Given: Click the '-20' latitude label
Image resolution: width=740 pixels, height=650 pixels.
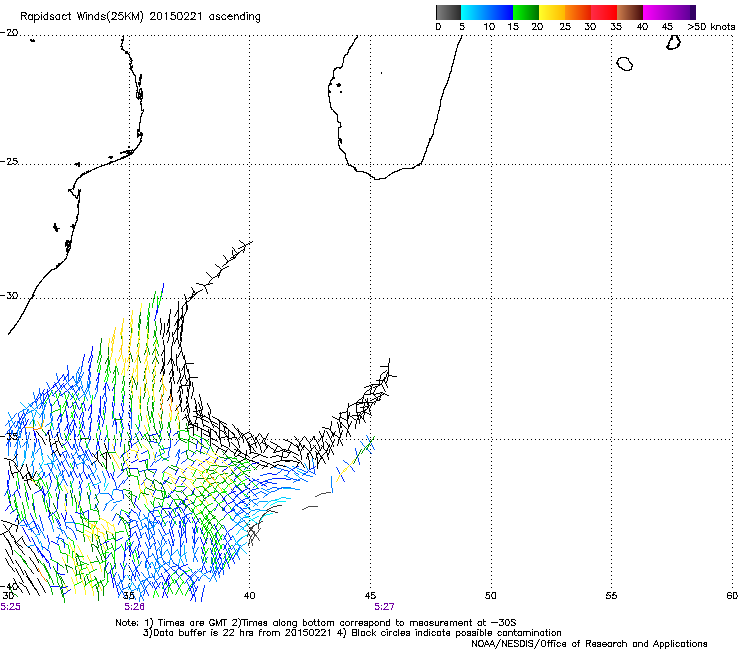Looking at the screenshot, I should tap(9, 33).
